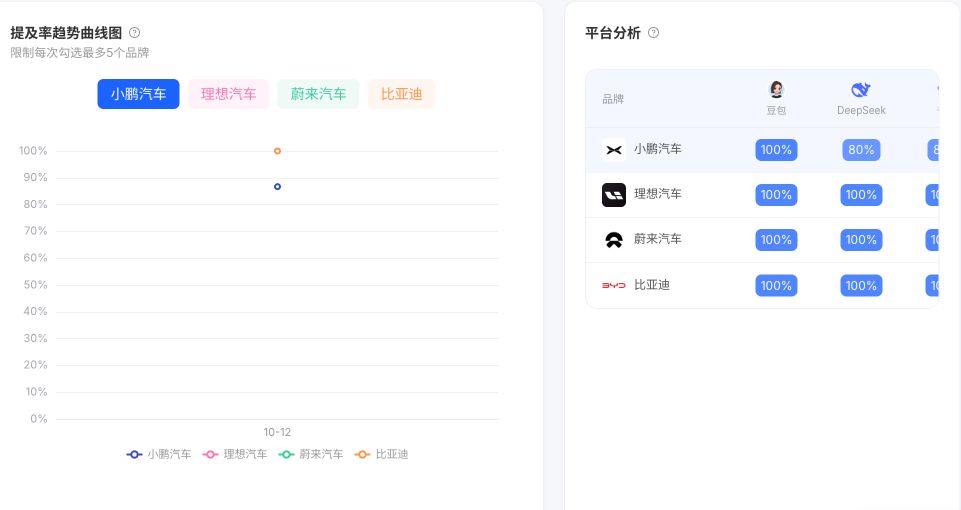Click the 限制每次勾选最多5个品牌 hint text
Image resolution: width=961 pixels, height=510 pixels.
(80, 53)
